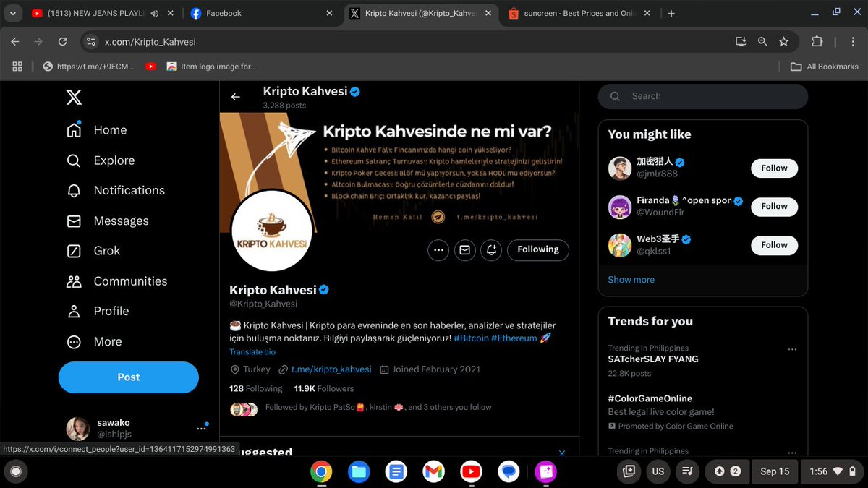Open the Files app from the shelf
The height and width of the screenshot is (488, 868).
click(x=359, y=471)
